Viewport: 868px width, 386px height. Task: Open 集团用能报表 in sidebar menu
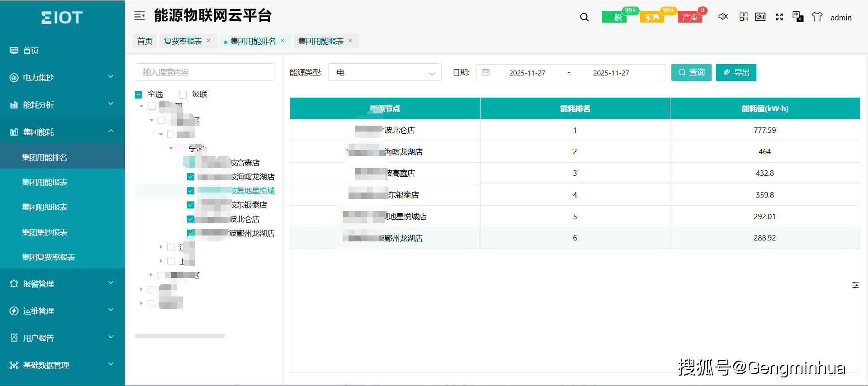(44, 182)
